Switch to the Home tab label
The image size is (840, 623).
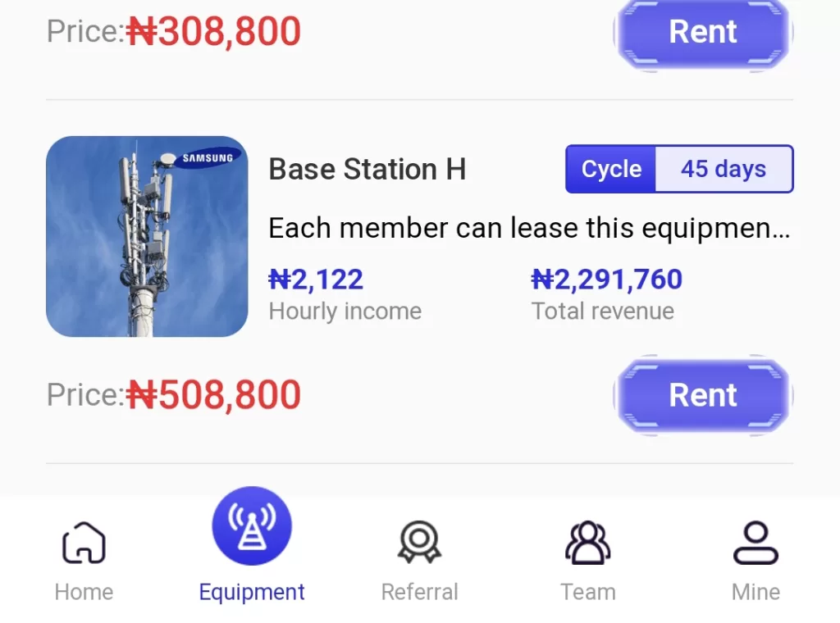84,592
